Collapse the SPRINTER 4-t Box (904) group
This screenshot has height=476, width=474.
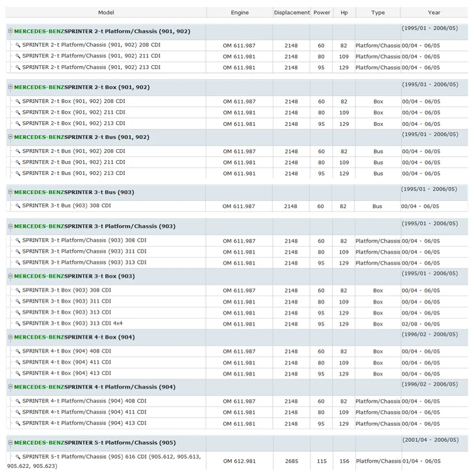point(10,337)
